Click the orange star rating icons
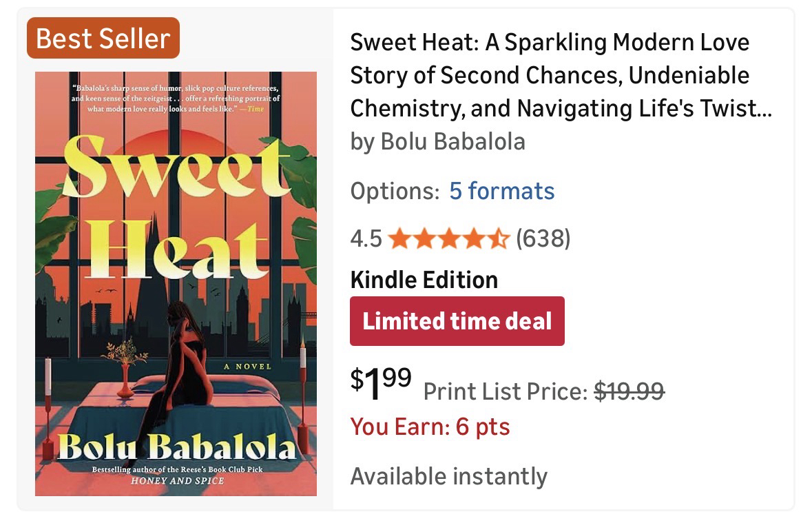 coord(448,238)
